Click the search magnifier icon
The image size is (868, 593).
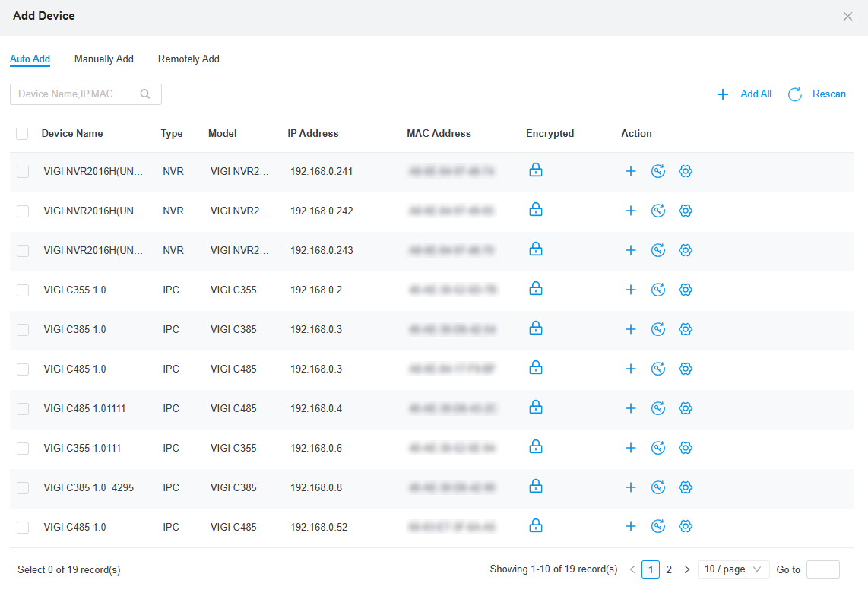coord(144,94)
